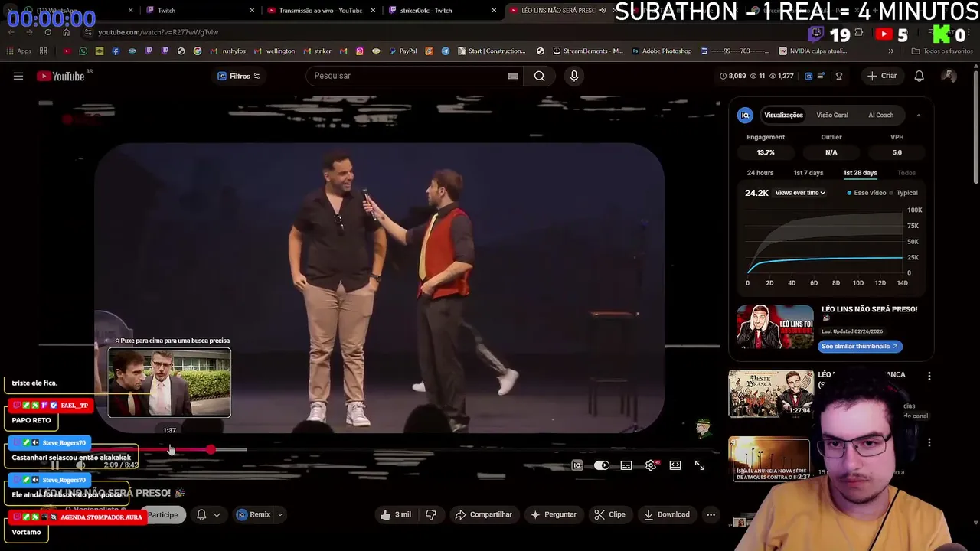Open the NVIDIA culpa atual bookmark
Image resolution: width=980 pixels, height=551 pixels.
point(813,51)
